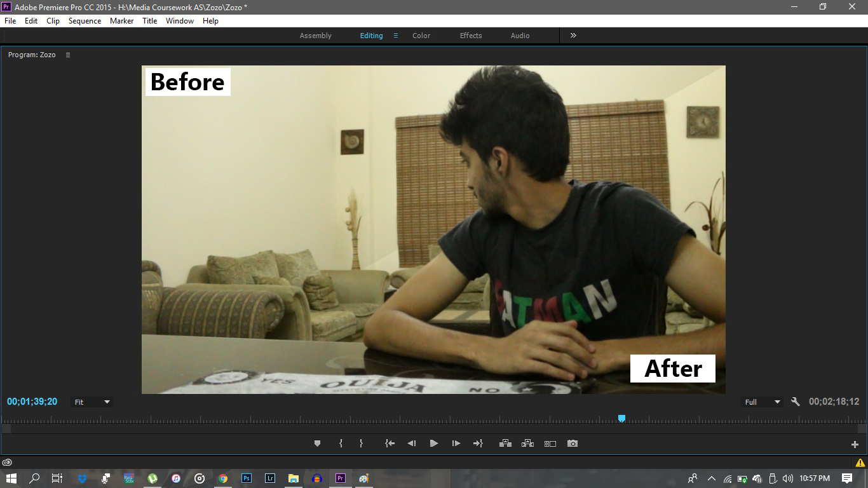Open the Window menu

click(x=180, y=21)
